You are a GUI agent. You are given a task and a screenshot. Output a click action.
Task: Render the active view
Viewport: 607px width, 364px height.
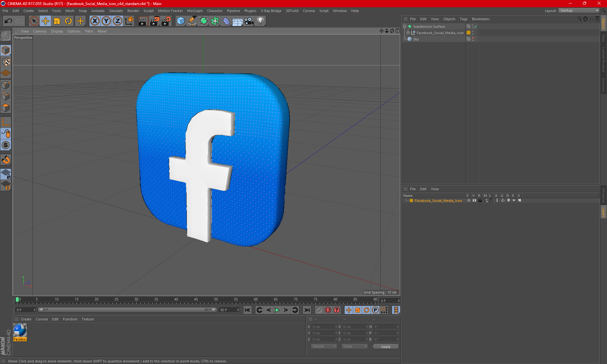(143, 21)
